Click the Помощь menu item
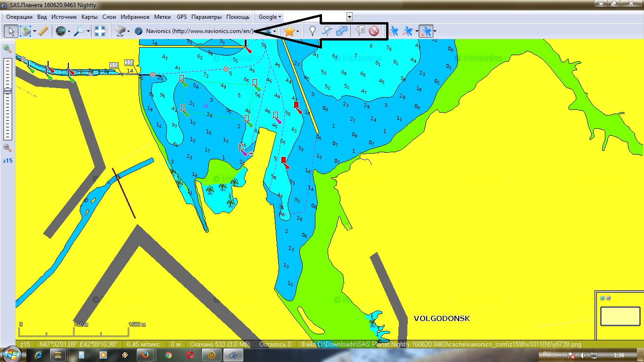Image resolution: width=644 pixels, height=362 pixels. pos(238,17)
